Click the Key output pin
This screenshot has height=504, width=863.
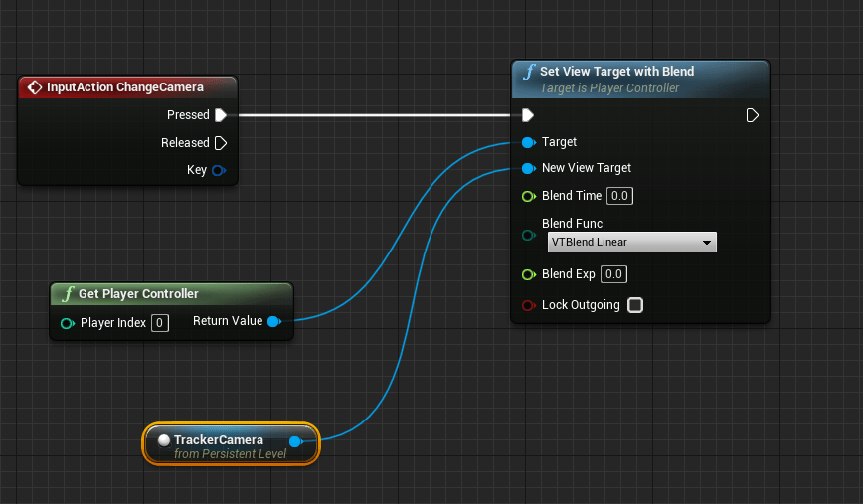(219, 171)
